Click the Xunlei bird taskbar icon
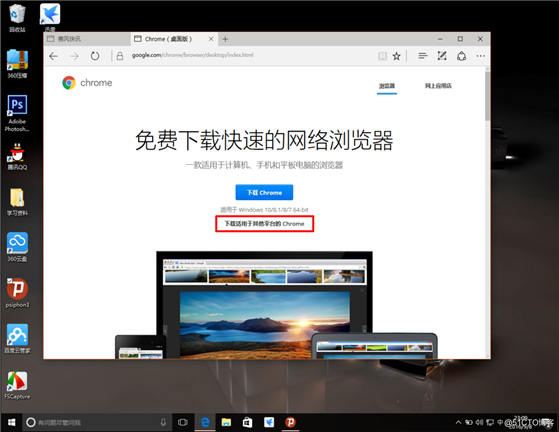The height and width of the screenshot is (432, 559). coord(269,423)
